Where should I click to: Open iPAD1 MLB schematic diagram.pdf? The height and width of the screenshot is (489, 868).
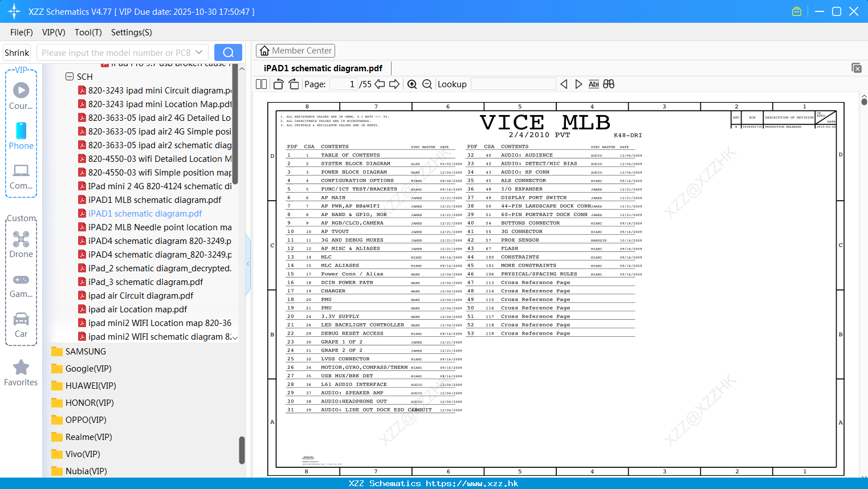pyautogui.click(x=150, y=200)
